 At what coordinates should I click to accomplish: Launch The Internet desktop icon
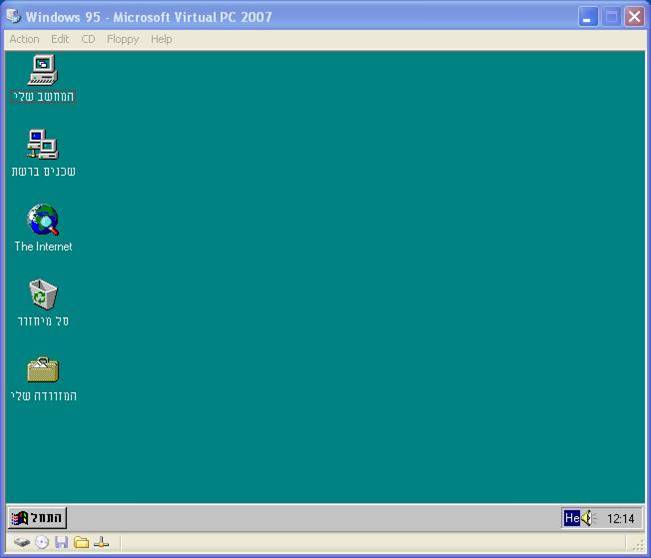pos(43,220)
